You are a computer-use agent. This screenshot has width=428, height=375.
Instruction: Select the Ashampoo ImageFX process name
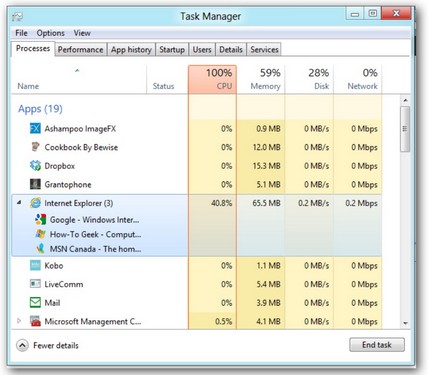(80, 129)
